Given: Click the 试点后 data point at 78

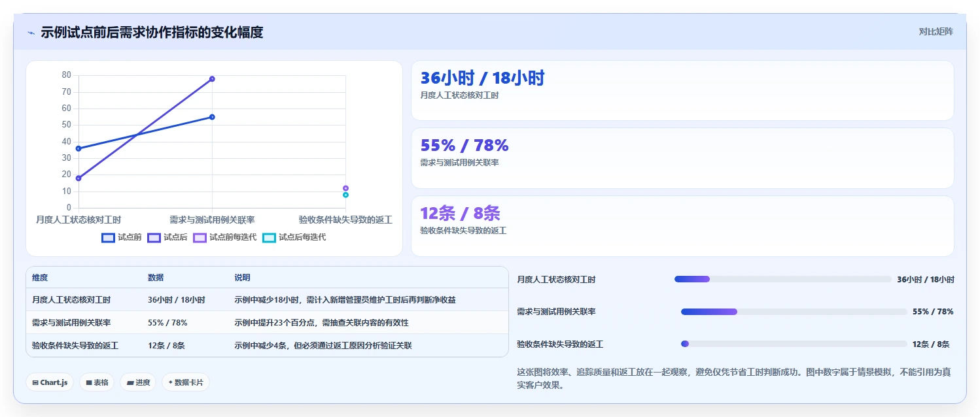Looking at the screenshot, I should pyautogui.click(x=212, y=79).
